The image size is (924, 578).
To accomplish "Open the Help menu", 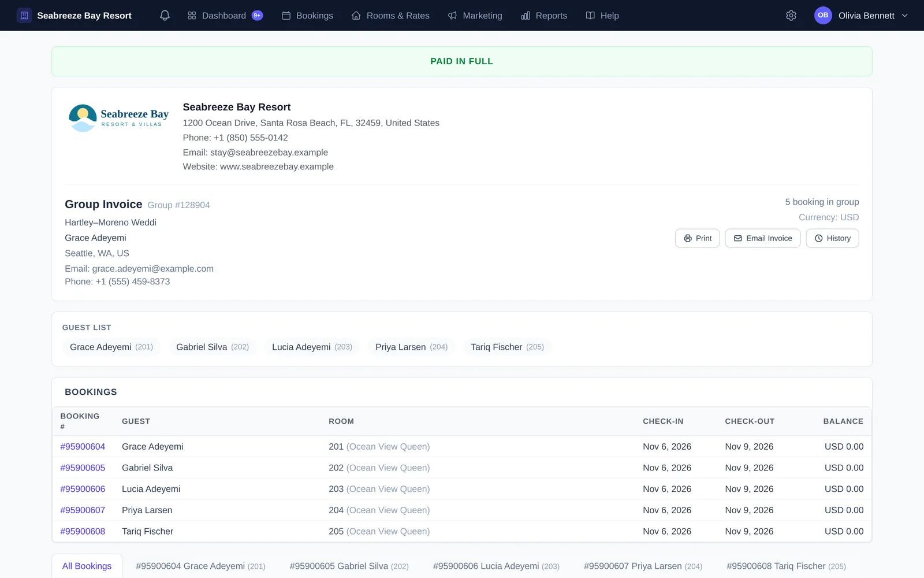I will pos(602,16).
